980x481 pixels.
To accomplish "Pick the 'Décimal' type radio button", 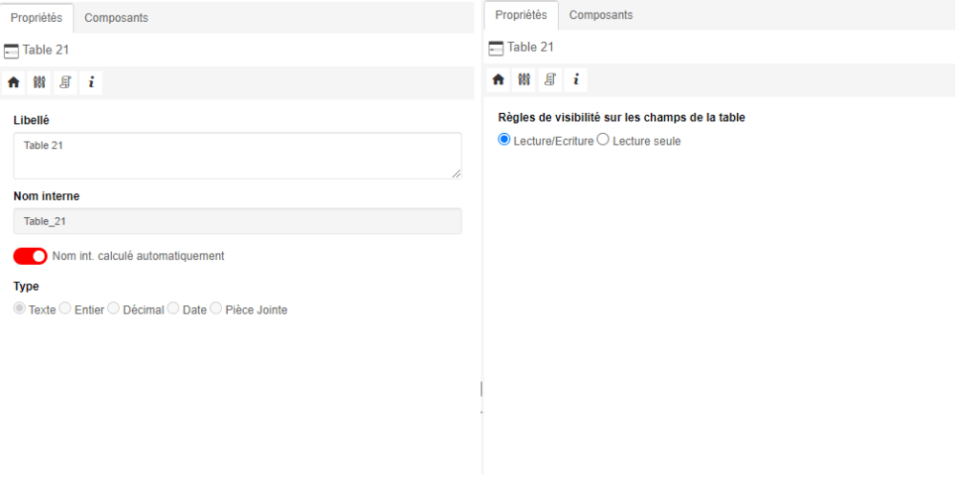I will click(114, 309).
